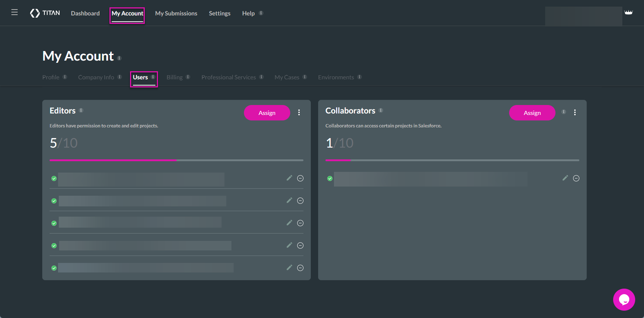The width and height of the screenshot is (644, 318).
Task: Open the chat support bubble
Action: pyautogui.click(x=624, y=299)
